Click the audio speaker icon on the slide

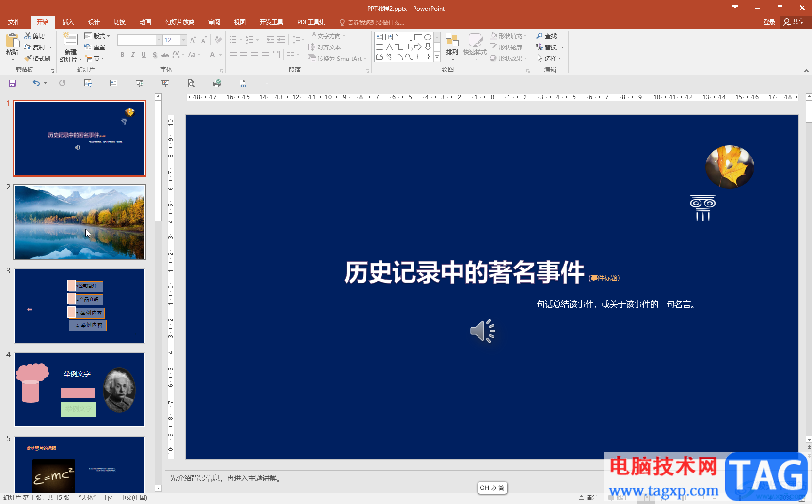[x=483, y=331]
